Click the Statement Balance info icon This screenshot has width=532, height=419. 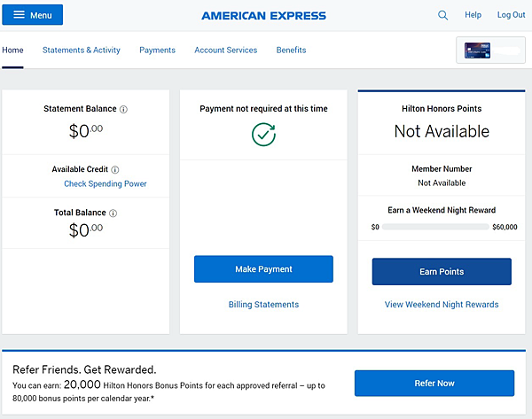(x=123, y=109)
